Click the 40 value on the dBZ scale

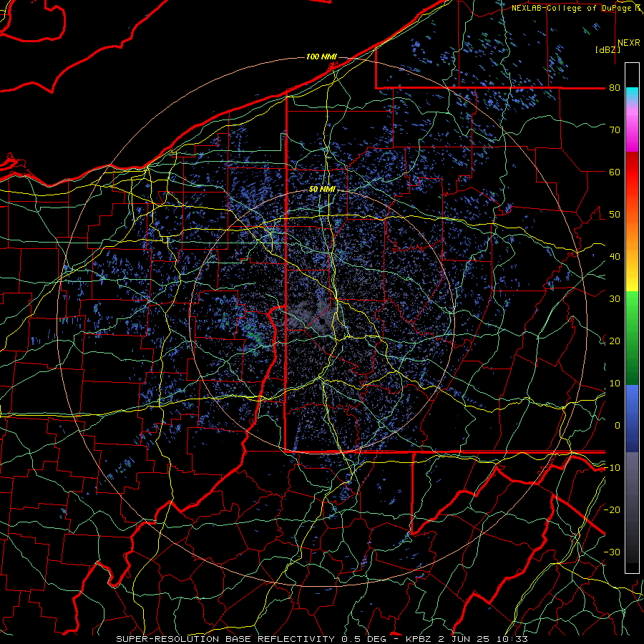[615, 256]
